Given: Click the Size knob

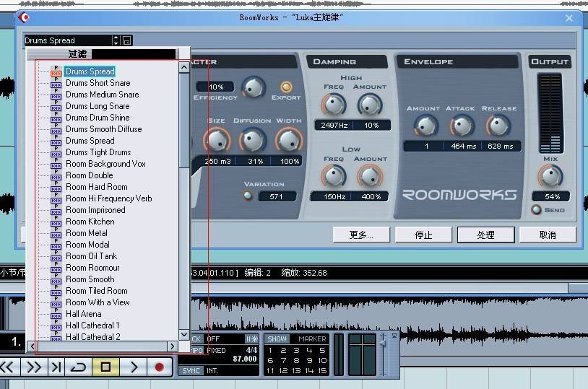Looking at the screenshot, I should coord(217,140).
